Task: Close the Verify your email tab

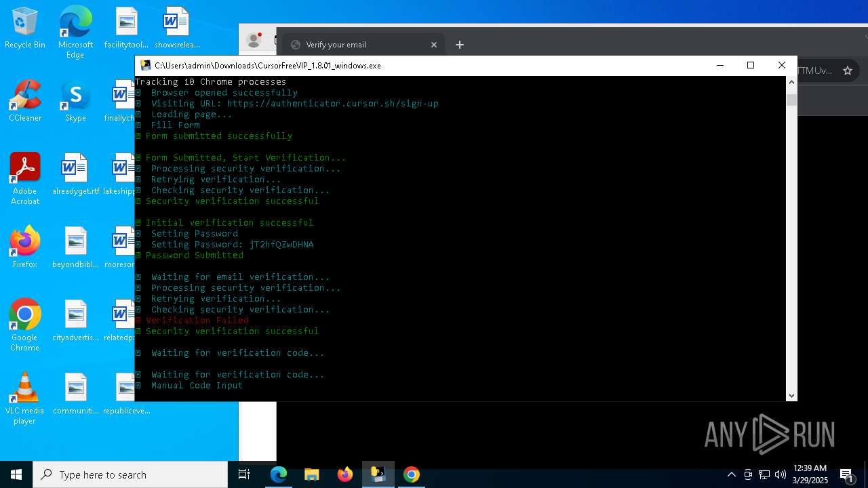Action: tap(434, 45)
